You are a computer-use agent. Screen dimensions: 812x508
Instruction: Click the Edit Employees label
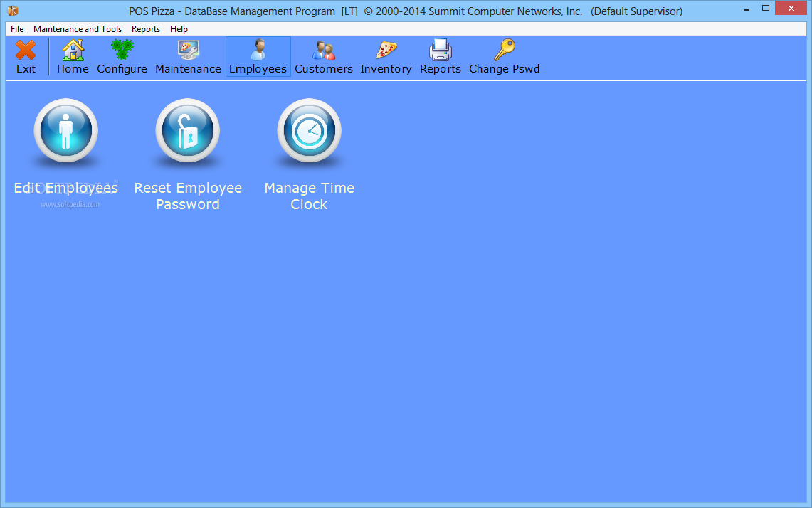pos(65,188)
